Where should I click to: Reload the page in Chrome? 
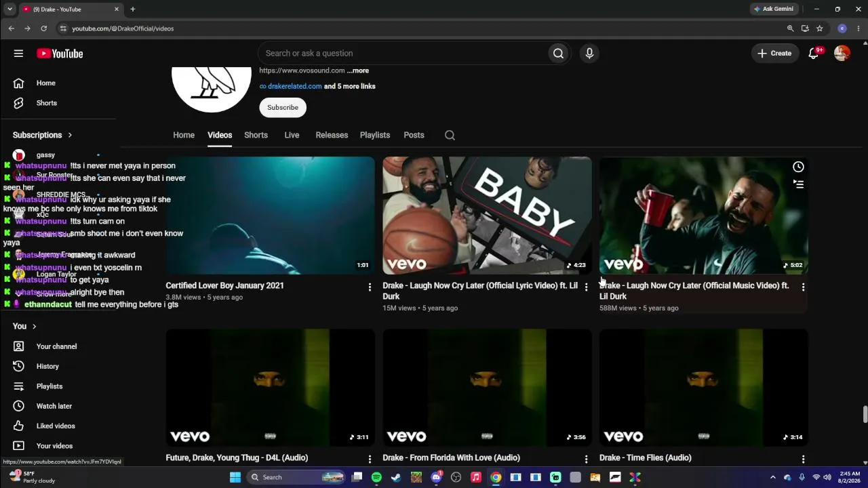[x=44, y=28]
